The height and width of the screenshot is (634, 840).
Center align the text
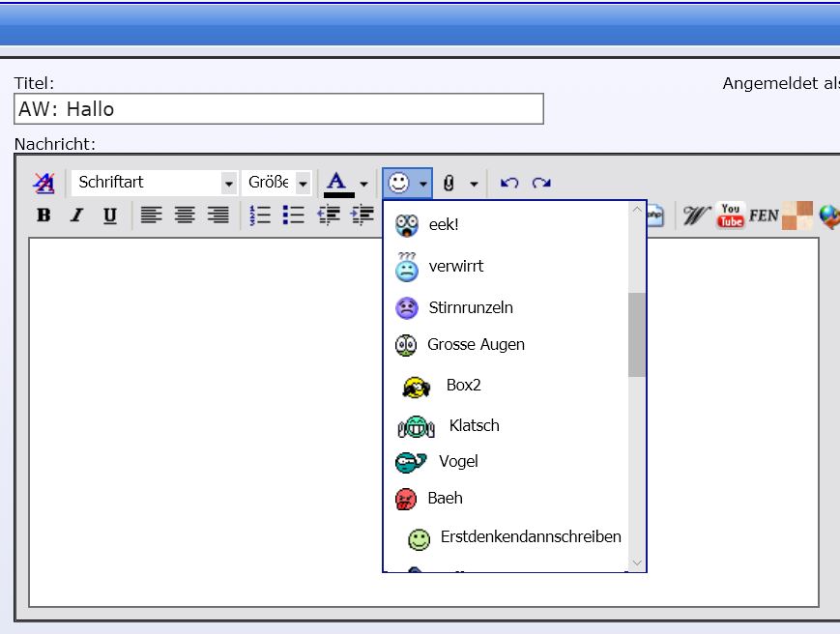185,216
